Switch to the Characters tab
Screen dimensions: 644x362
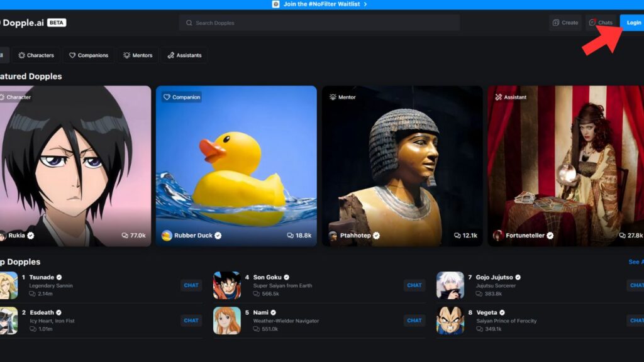[x=36, y=55]
